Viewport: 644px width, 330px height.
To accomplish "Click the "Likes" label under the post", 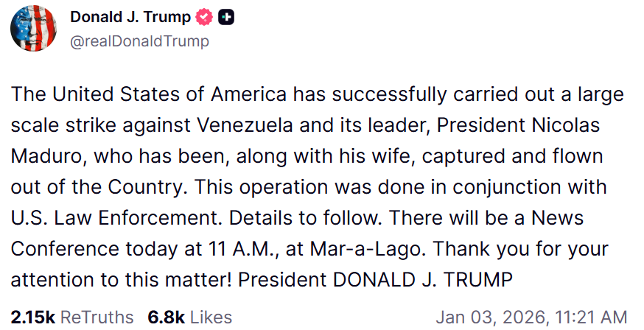I will pos(210,317).
